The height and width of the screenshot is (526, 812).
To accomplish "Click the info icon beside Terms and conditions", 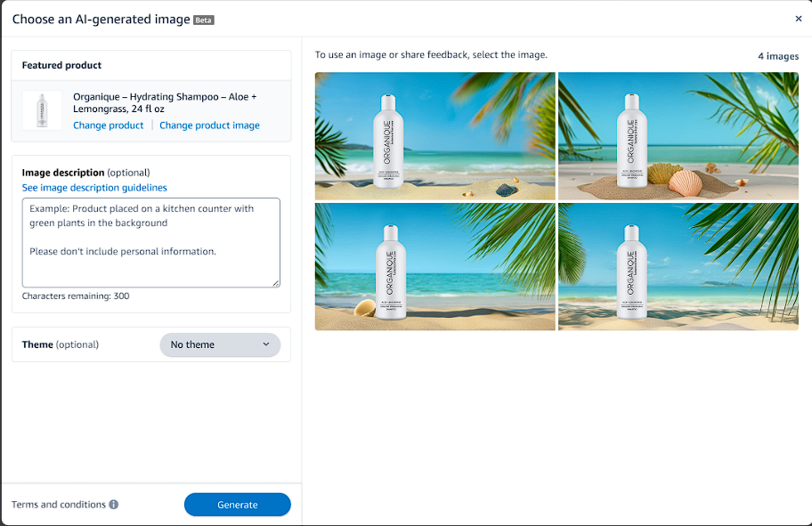I will pyautogui.click(x=114, y=505).
